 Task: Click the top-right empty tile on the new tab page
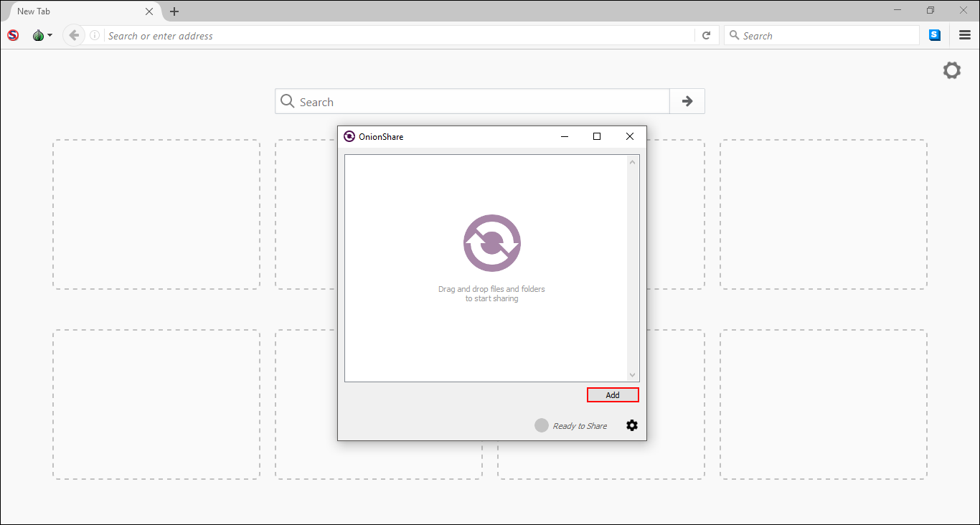click(824, 214)
